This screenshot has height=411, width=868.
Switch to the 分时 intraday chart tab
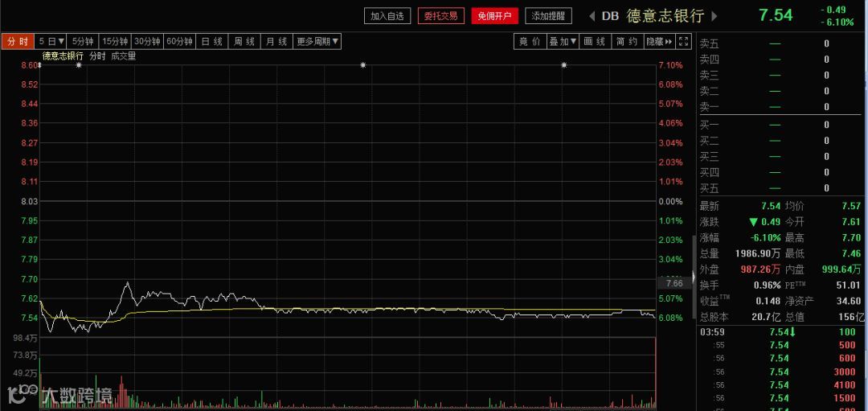click(18, 42)
